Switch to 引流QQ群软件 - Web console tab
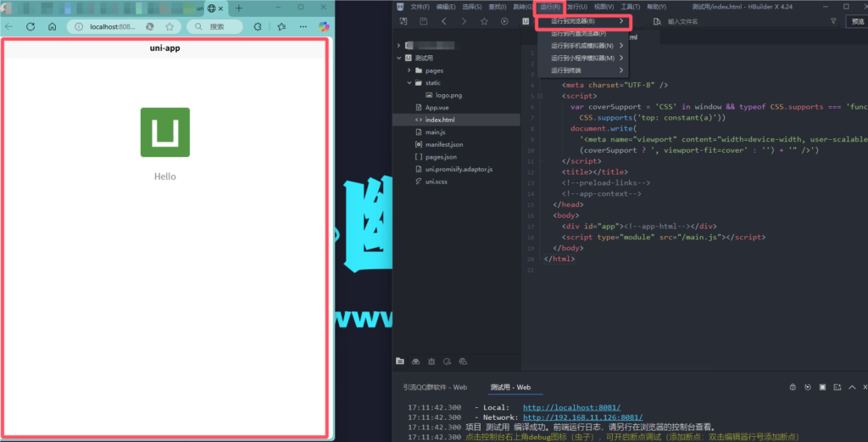The height and width of the screenshot is (442, 868). [435, 387]
